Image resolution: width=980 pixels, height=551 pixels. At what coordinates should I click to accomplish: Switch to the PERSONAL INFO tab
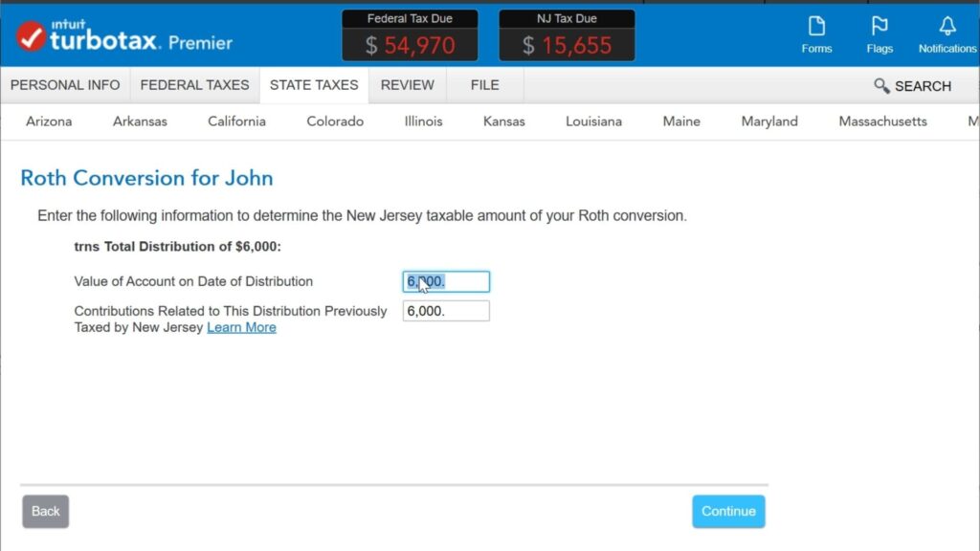pyautogui.click(x=65, y=85)
